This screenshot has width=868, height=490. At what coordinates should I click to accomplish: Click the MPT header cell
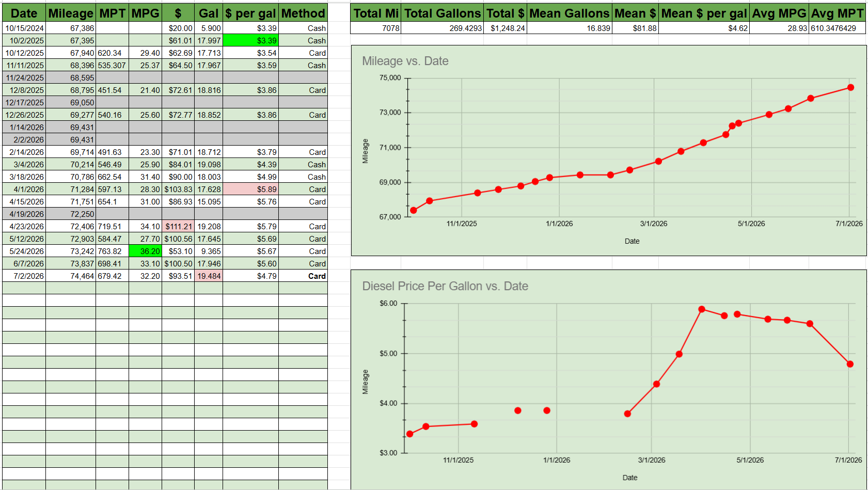(112, 13)
